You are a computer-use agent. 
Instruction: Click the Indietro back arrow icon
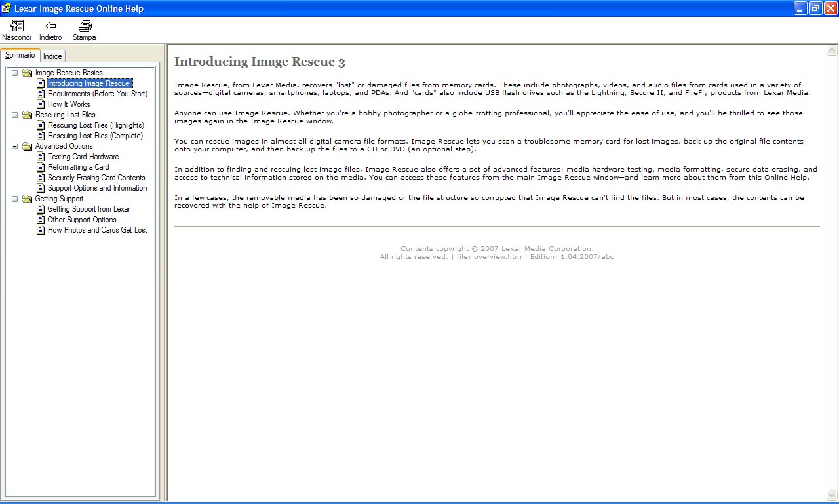(x=50, y=26)
